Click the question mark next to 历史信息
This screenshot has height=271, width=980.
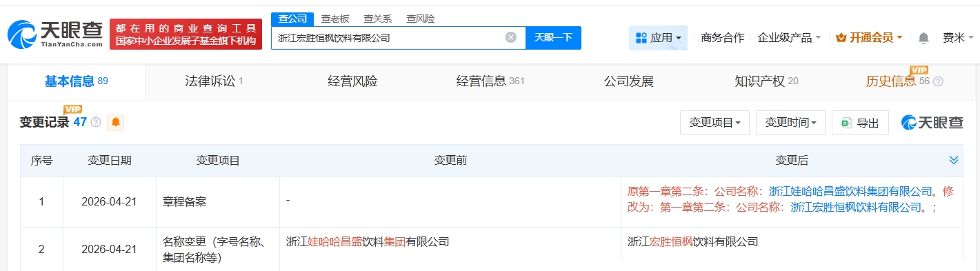click(938, 81)
